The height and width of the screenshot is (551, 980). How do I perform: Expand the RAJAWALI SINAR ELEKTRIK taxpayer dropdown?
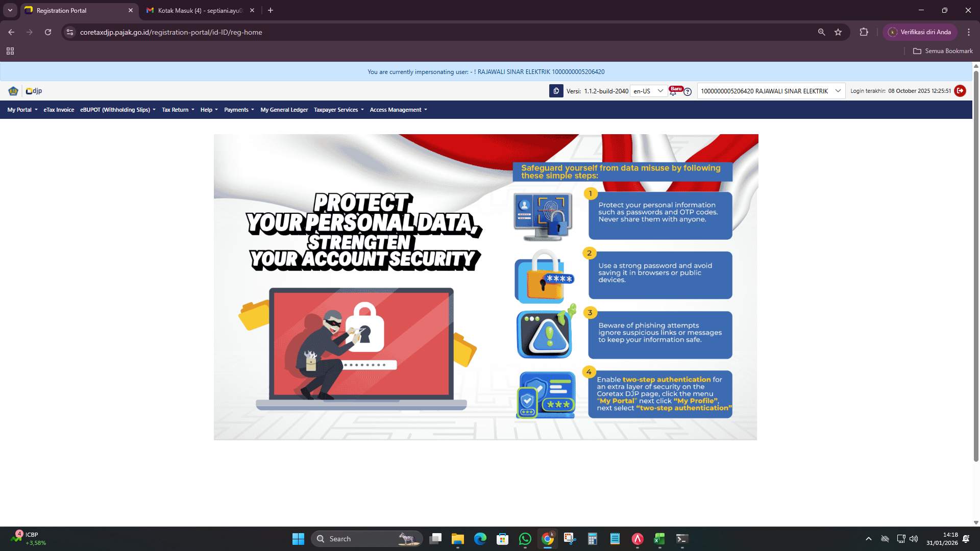pos(837,91)
